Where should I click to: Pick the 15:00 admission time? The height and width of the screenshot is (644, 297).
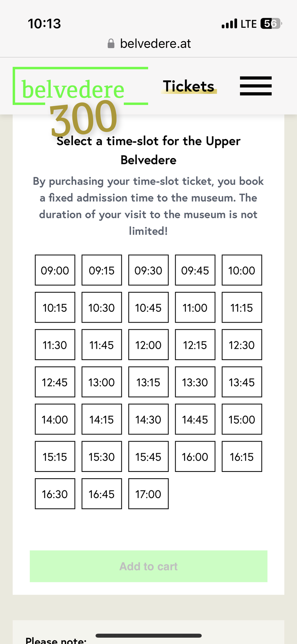pyautogui.click(x=242, y=419)
